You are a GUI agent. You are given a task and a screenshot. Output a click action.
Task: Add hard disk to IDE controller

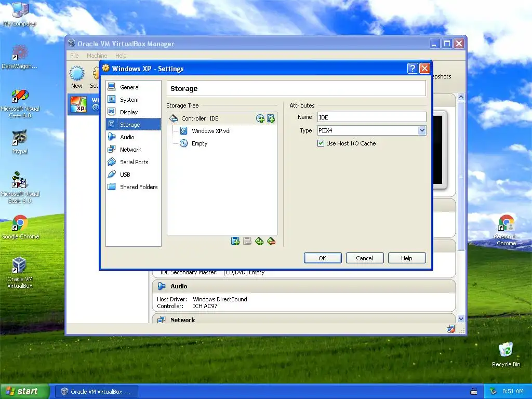click(x=271, y=118)
